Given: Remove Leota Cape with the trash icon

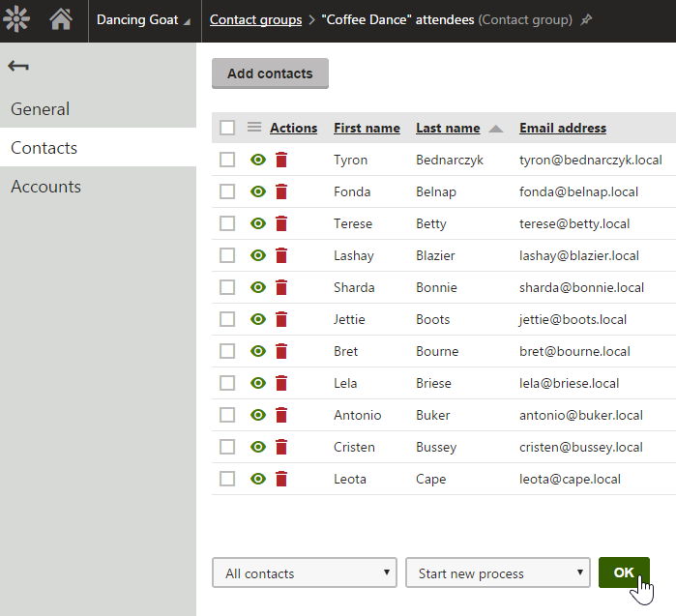Looking at the screenshot, I should pos(281,479).
